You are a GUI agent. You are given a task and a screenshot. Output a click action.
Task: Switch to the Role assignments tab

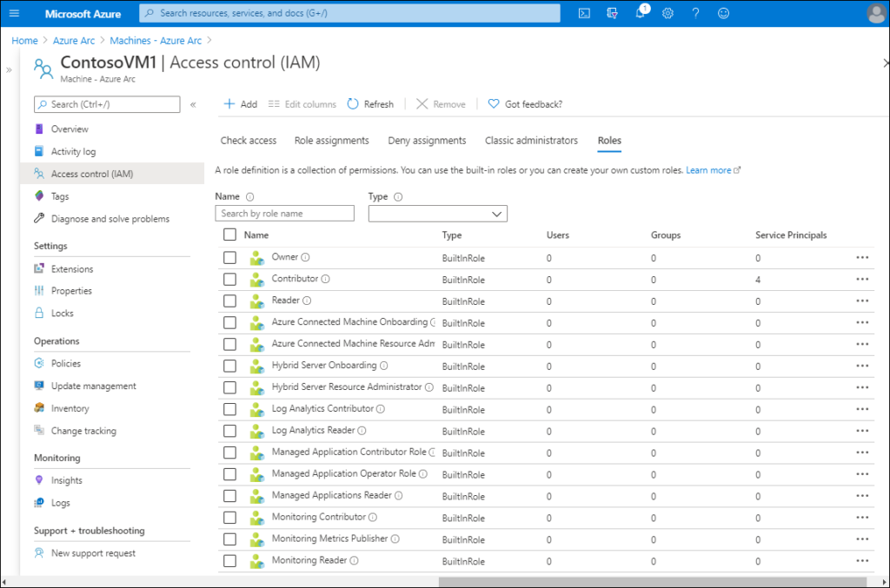[x=331, y=141]
